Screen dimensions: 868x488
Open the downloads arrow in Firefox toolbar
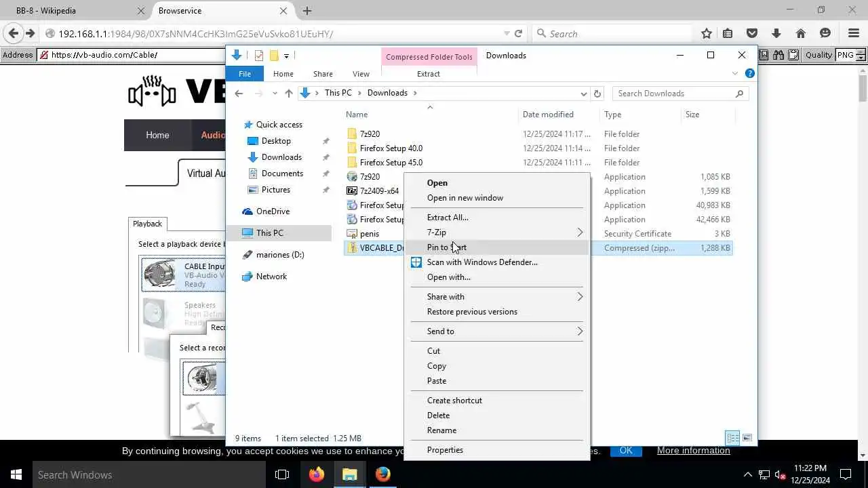coord(776,33)
